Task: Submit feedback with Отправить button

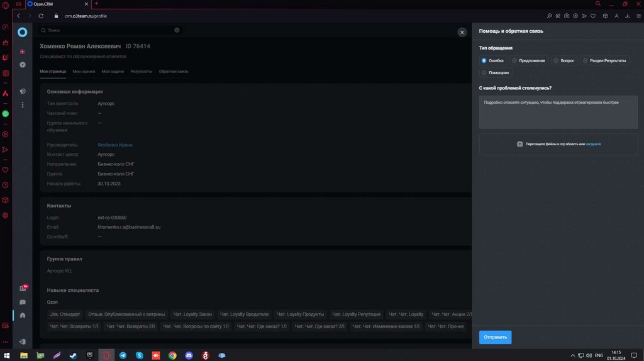Action: click(x=495, y=337)
